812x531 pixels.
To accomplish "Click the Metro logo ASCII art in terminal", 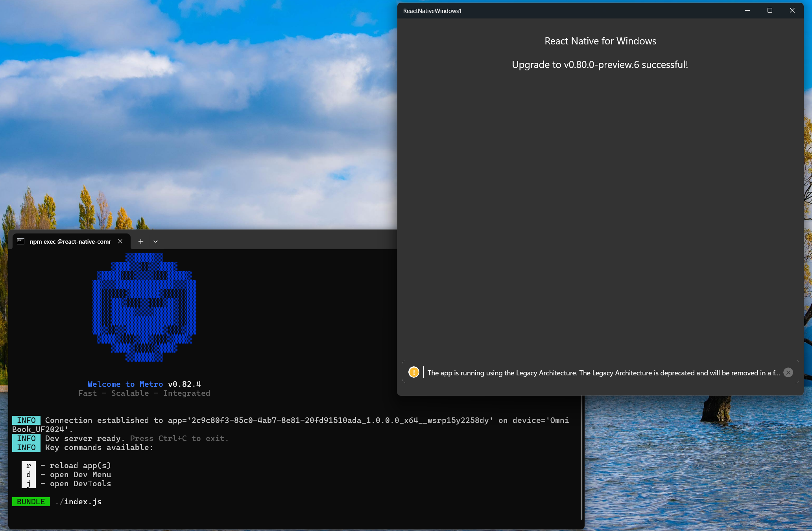I will click(x=144, y=307).
